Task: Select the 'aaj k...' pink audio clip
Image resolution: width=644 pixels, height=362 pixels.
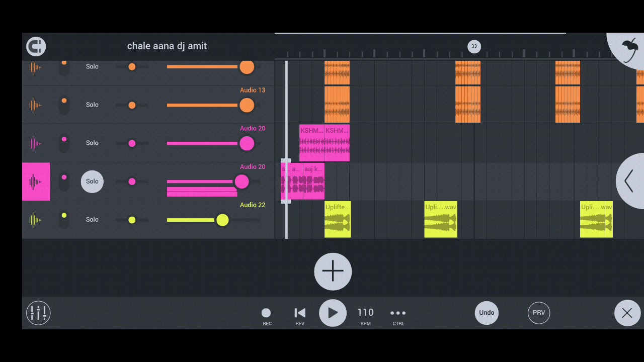Action: 314,182
